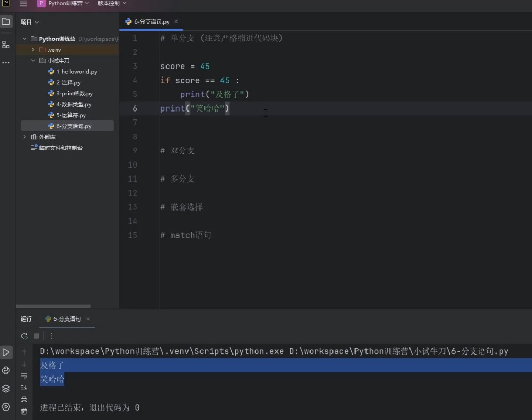
Task: Open the 版本控制 dropdown menu
Action: (112, 4)
